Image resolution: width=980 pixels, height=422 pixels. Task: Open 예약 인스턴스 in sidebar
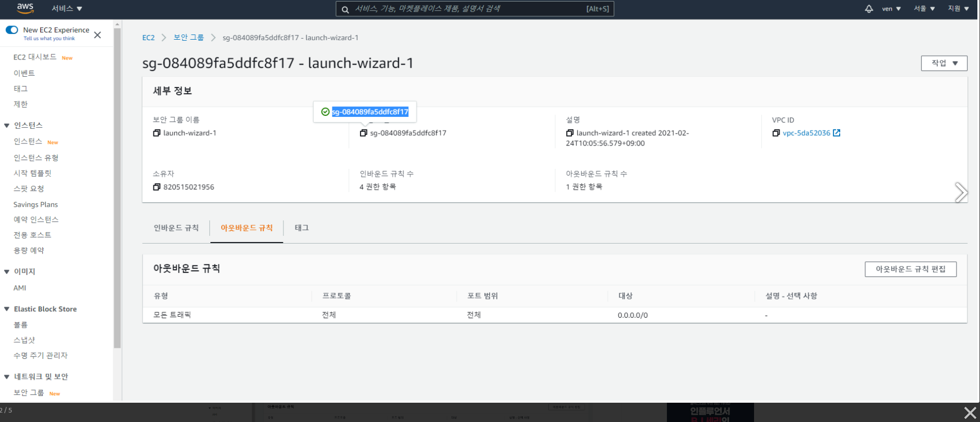(36, 220)
